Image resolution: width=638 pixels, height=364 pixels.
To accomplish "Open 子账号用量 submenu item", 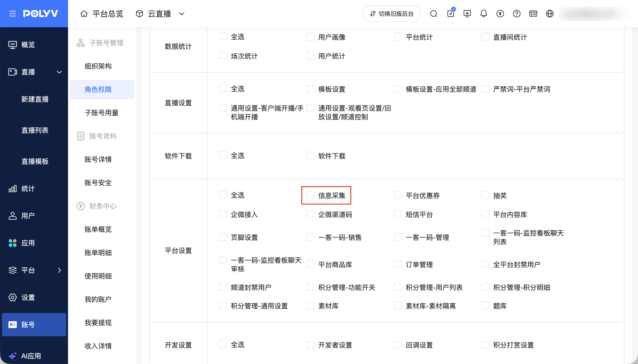I will pos(102,113).
